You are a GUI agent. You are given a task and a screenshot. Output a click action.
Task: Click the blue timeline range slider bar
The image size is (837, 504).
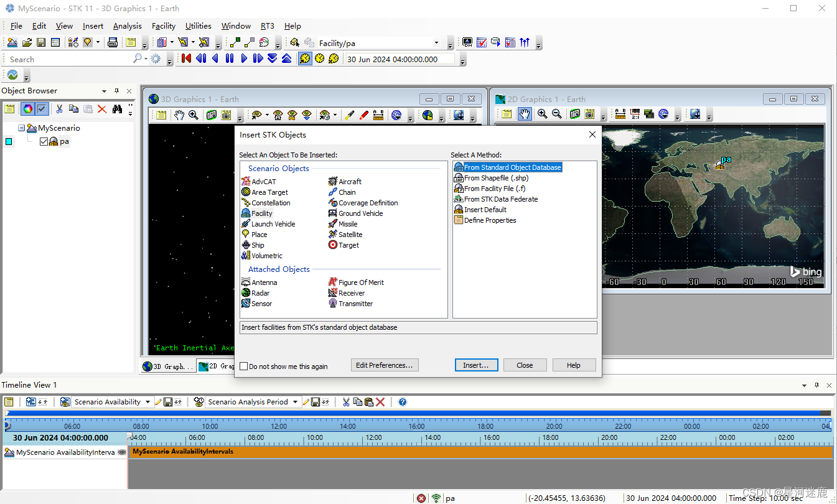pos(413,413)
